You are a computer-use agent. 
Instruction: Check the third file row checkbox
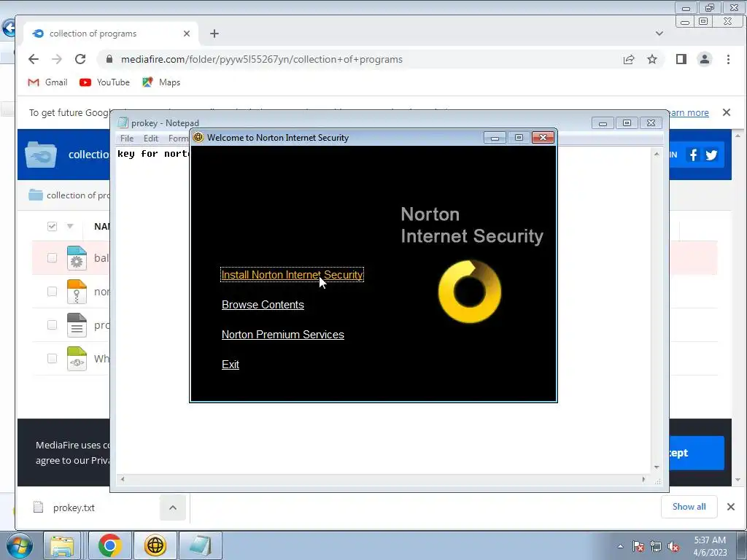[52, 324]
